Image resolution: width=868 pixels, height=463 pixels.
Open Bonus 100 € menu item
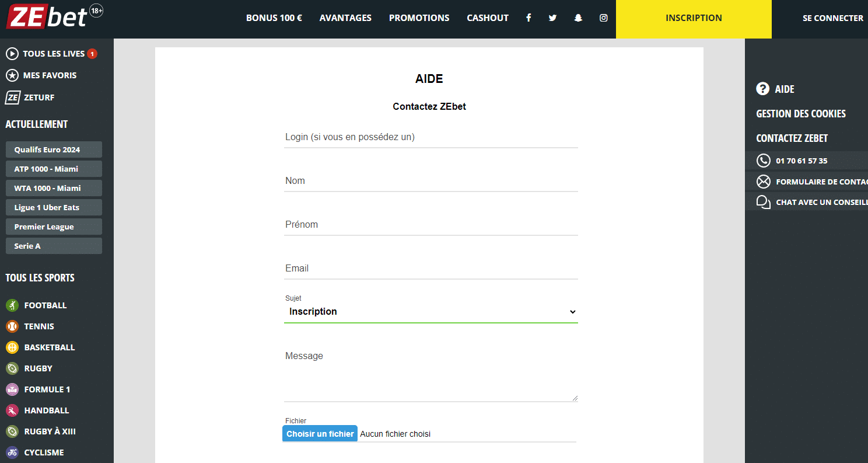[x=274, y=18]
